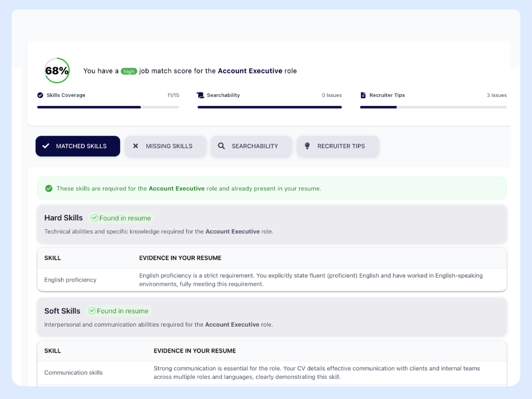Click EVIDENCE IN YOUR RESUME header in Soft Skills table
532x399 pixels.
195,351
